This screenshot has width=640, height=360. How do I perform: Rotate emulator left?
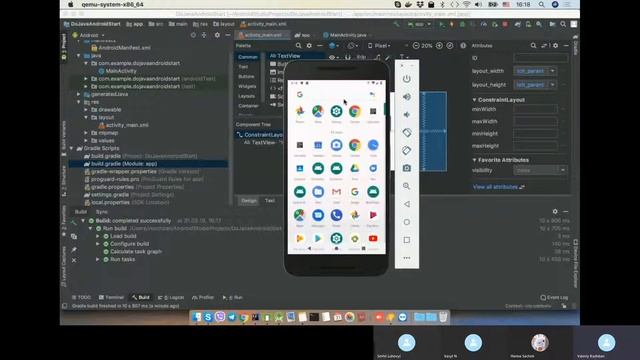[x=407, y=133]
